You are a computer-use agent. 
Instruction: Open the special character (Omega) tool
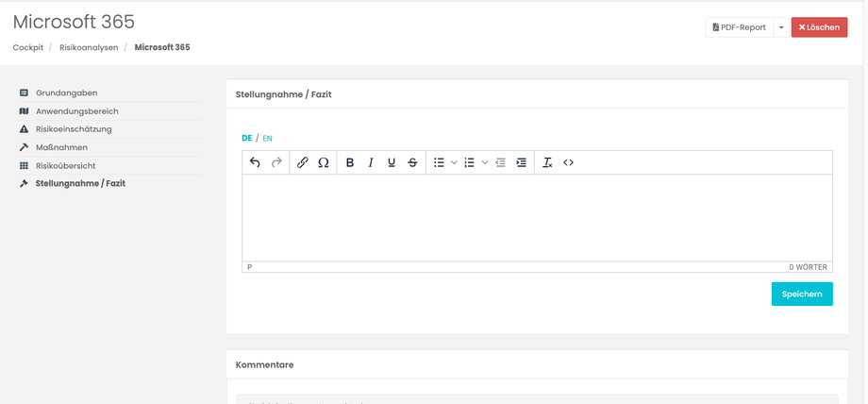point(324,162)
